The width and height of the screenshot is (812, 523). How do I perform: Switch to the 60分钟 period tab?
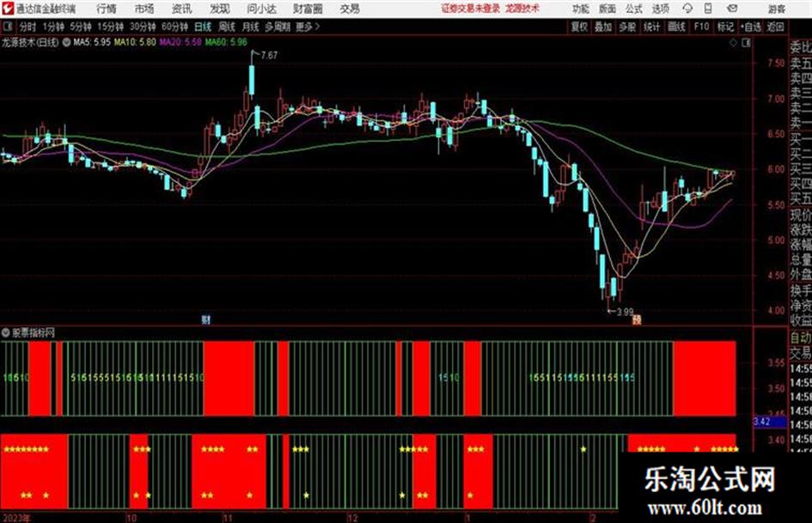click(174, 27)
